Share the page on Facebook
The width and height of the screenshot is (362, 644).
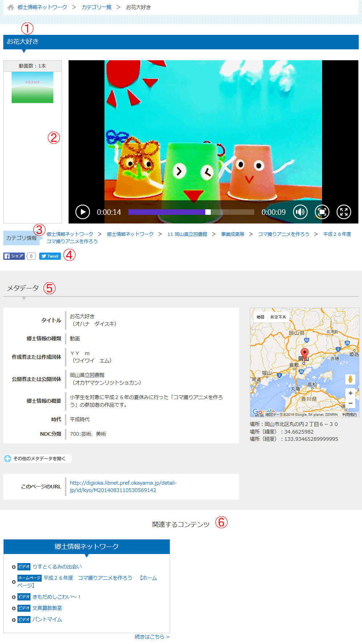point(14,256)
